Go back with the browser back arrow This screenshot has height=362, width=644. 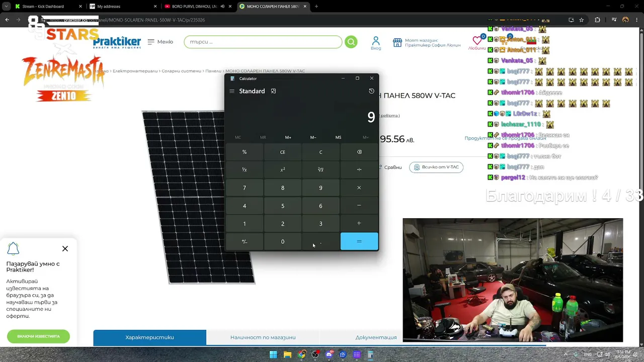(x=7, y=20)
